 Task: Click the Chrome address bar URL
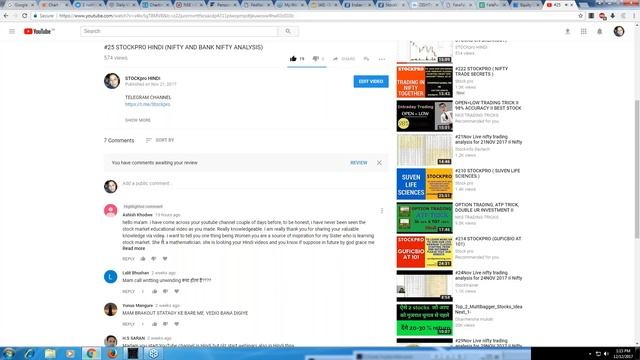(x=176, y=16)
